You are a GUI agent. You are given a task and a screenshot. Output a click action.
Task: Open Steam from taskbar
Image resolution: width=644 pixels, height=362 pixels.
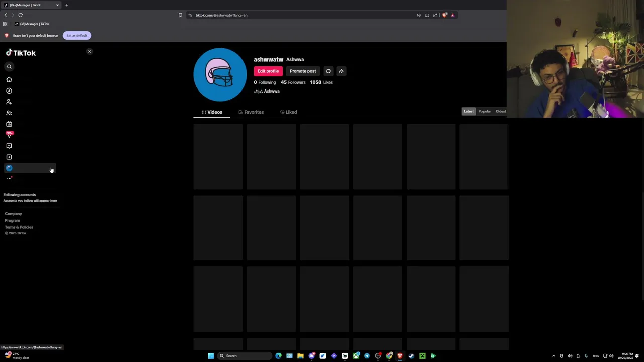(411, 356)
